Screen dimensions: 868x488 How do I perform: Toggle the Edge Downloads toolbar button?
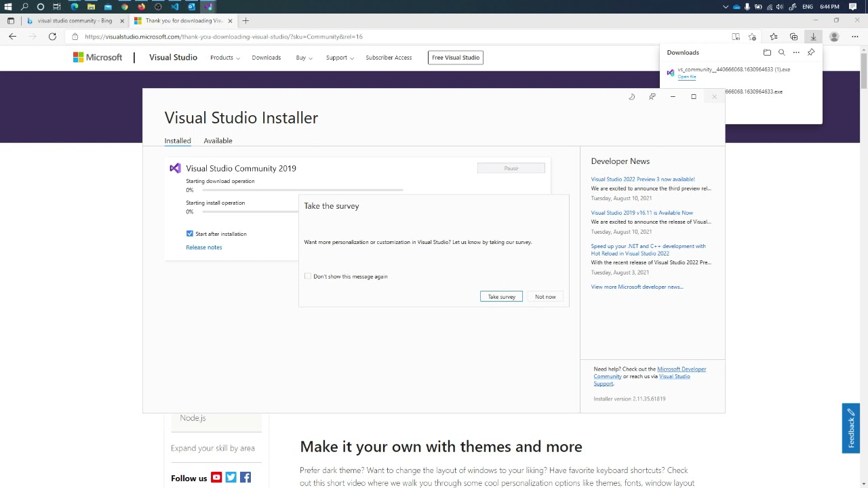point(813,37)
